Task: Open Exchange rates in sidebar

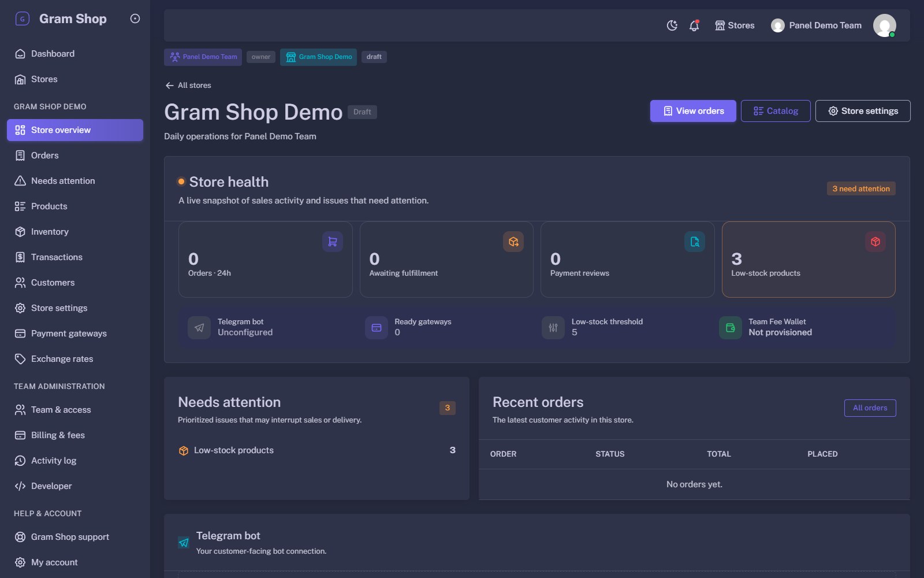Action: [75, 359]
